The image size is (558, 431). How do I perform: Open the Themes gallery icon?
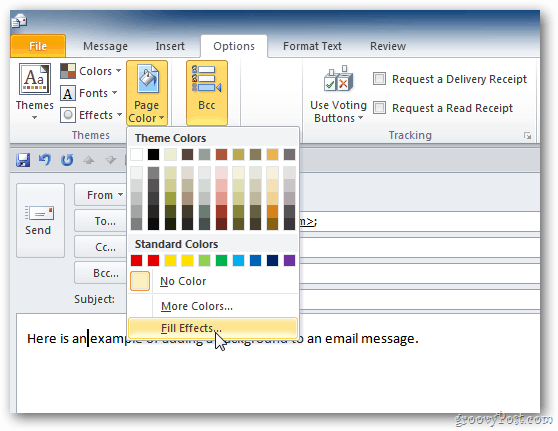pyautogui.click(x=35, y=79)
